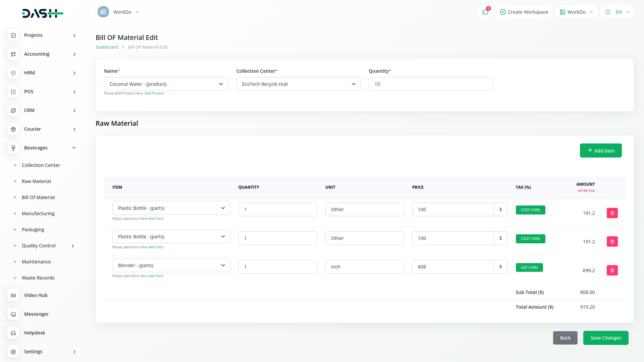Viewport: 644px width, 362px height.
Task: Click the Video Hub sidebar icon
Action: (x=13, y=295)
